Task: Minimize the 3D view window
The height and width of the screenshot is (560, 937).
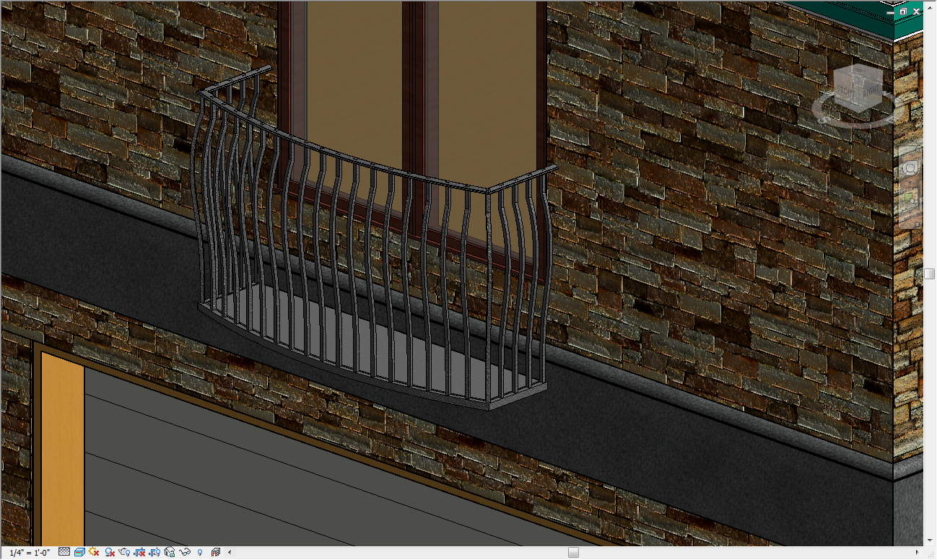Action: tap(892, 12)
